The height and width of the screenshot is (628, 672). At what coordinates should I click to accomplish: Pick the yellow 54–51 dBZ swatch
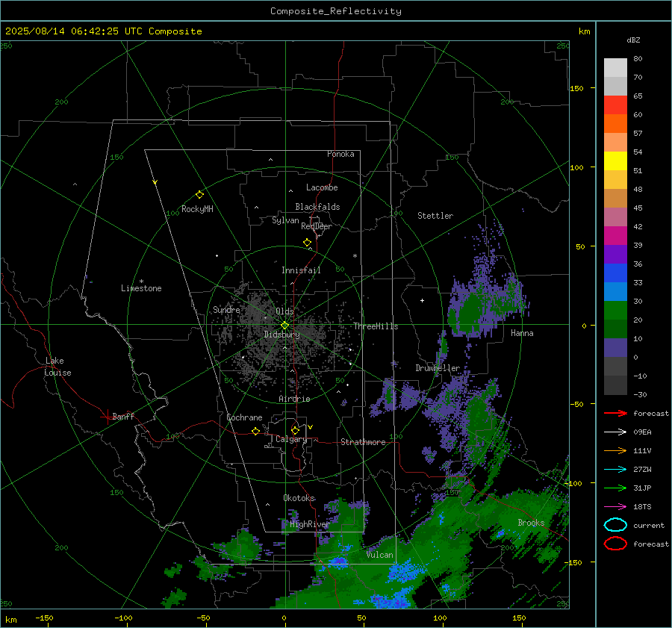click(x=615, y=161)
